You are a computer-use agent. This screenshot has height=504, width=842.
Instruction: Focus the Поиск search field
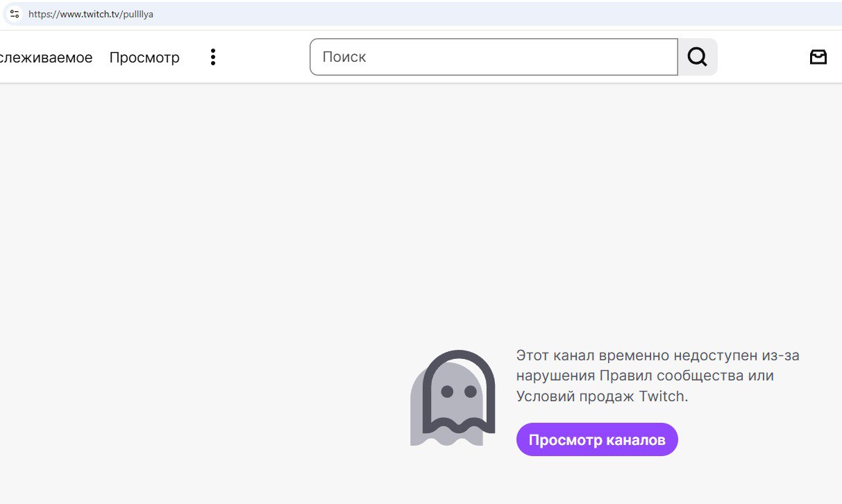494,57
